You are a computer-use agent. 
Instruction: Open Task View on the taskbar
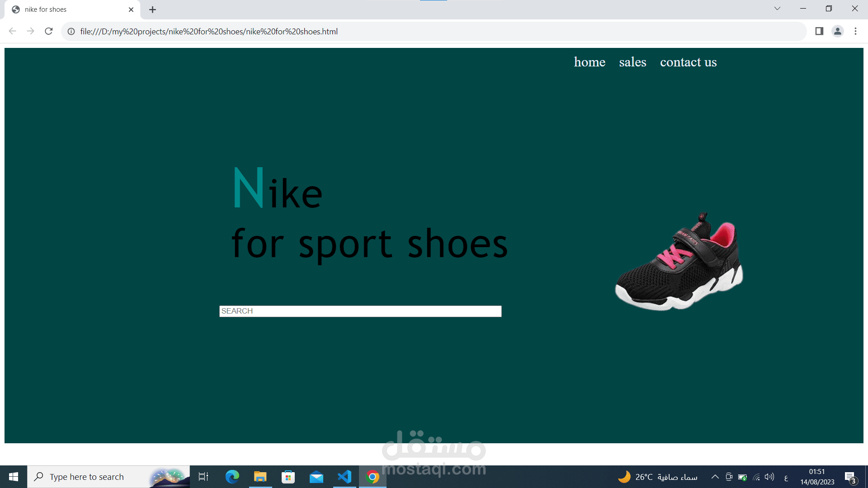203,477
